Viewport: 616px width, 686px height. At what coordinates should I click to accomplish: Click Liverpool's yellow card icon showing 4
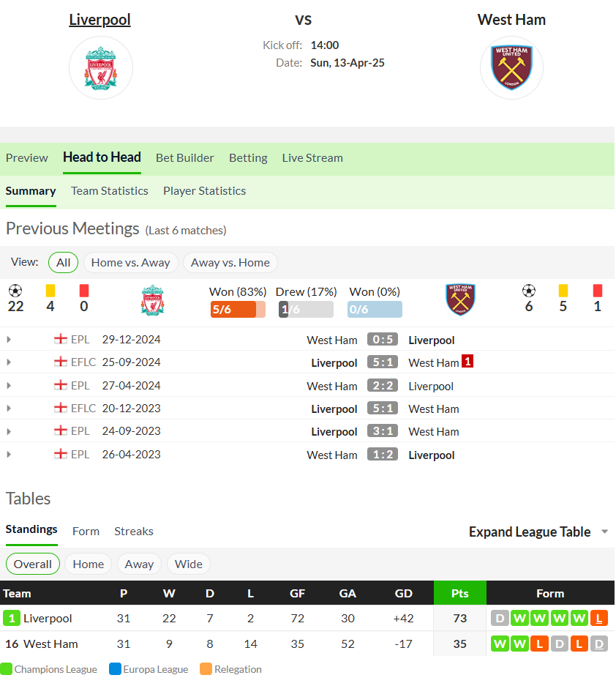pos(50,291)
